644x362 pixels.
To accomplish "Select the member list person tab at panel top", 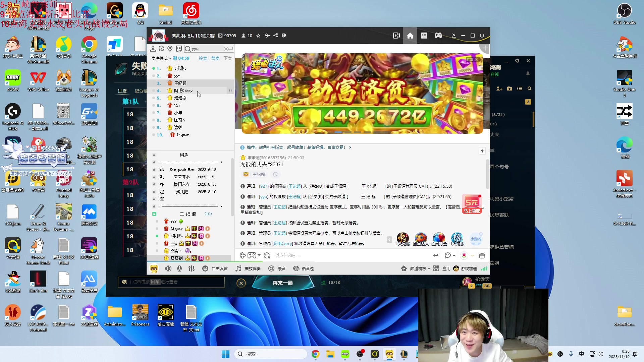I will 153,49.
